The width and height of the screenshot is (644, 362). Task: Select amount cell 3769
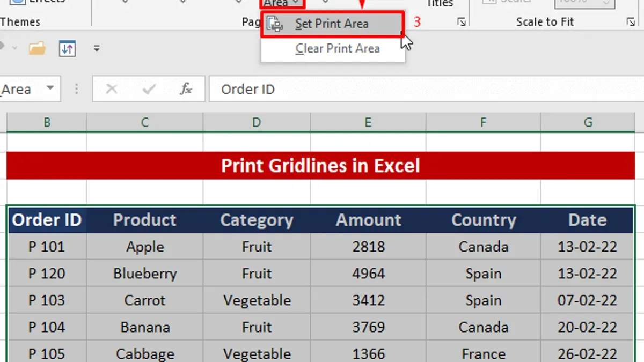coord(368,327)
